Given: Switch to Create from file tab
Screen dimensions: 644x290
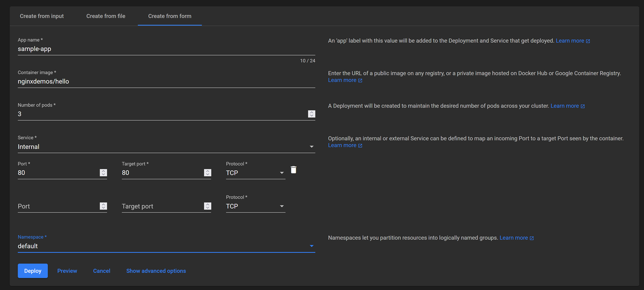Looking at the screenshot, I should pyautogui.click(x=106, y=16).
